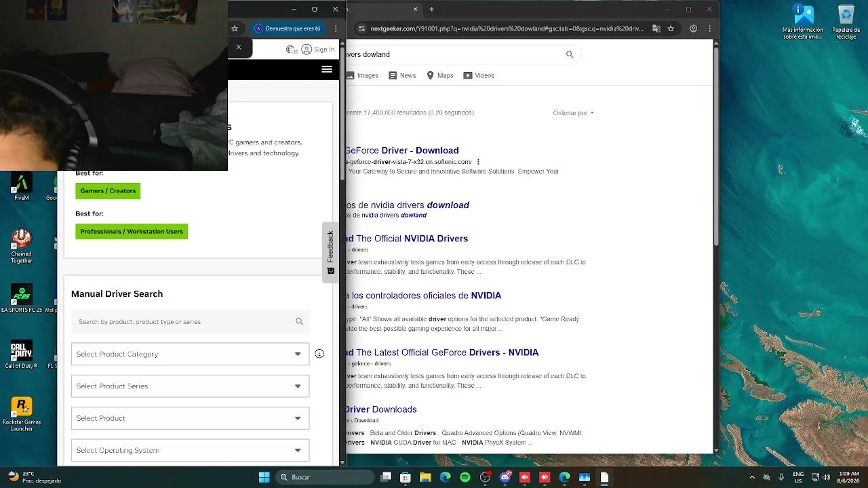This screenshot has width=868, height=488.
Task: Open the NVIDIA hamburger menu
Action: [327, 69]
